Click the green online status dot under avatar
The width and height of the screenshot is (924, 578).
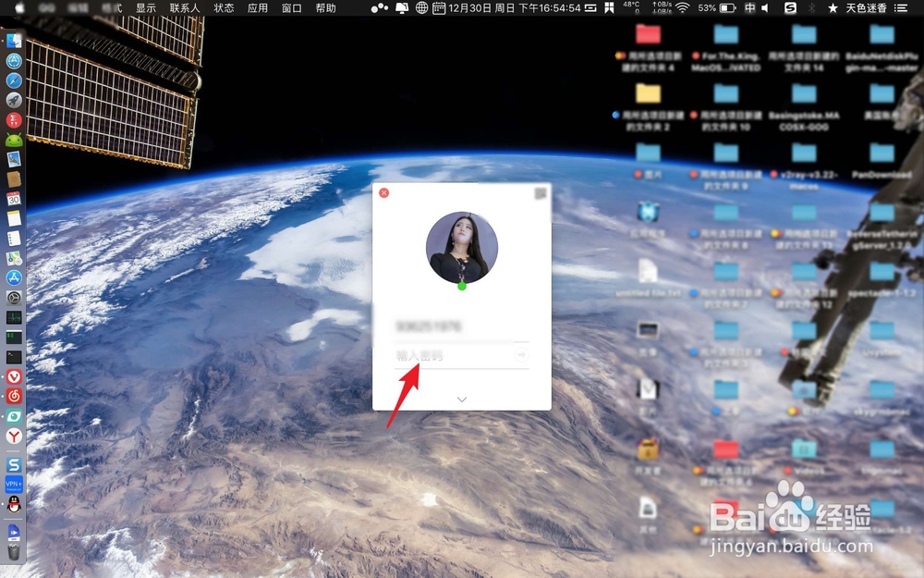tap(462, 286)
